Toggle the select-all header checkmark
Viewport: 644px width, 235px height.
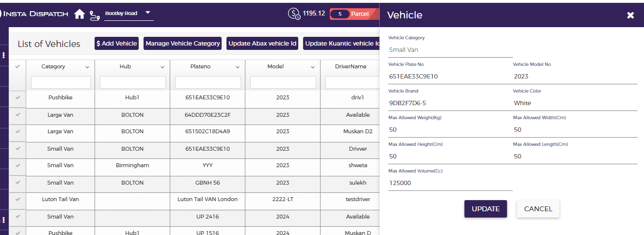(x=18, y=66)
